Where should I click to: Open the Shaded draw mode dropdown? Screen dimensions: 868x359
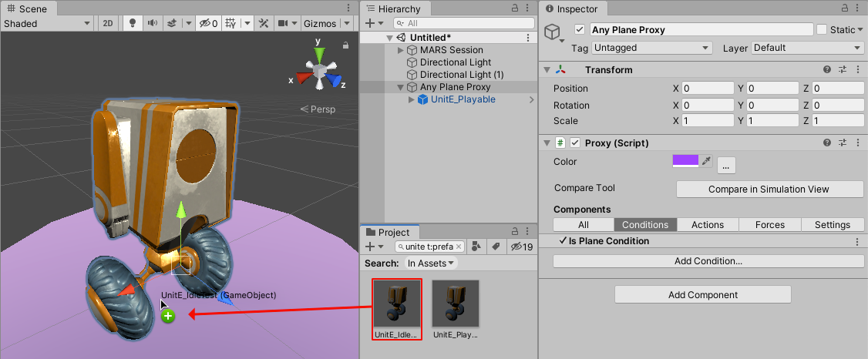(x=48, y=23)
